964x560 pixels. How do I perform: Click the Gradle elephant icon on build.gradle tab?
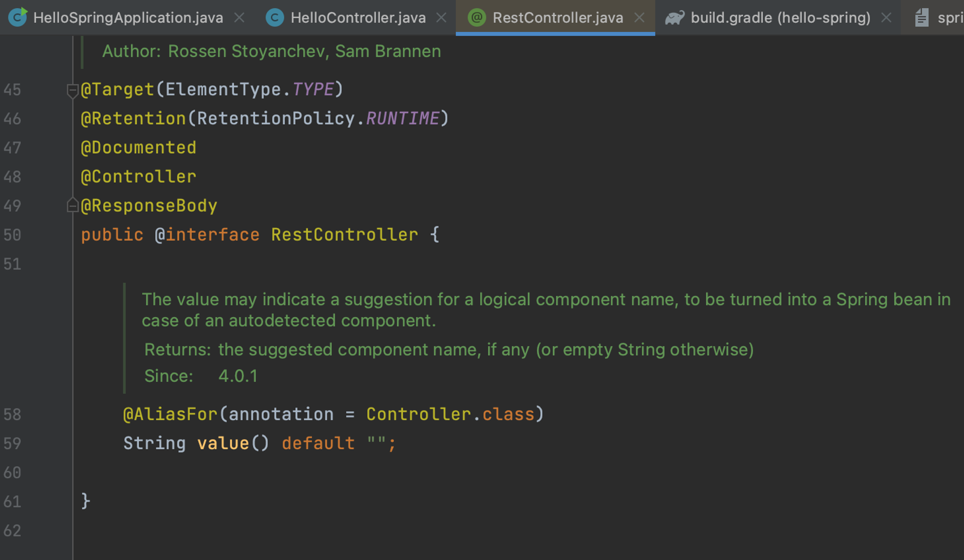(x=675, y=18)
